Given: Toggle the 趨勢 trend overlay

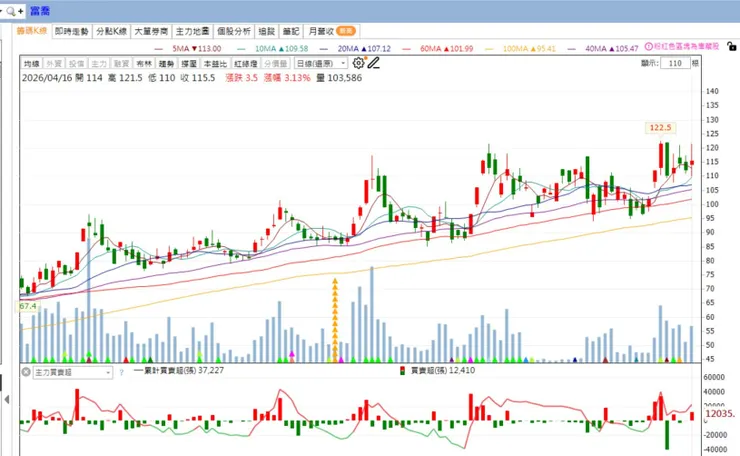Looking at the screenshot, I should pyautogui.click(x=166, y=63).
